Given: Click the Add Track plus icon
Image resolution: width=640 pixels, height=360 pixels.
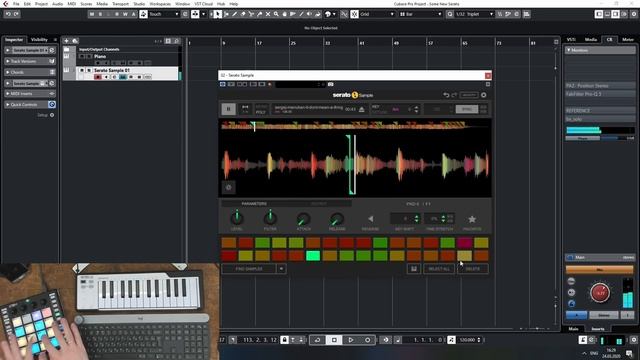Looking at the screenshot, I should pyautogui.click(x=66, y=41).
